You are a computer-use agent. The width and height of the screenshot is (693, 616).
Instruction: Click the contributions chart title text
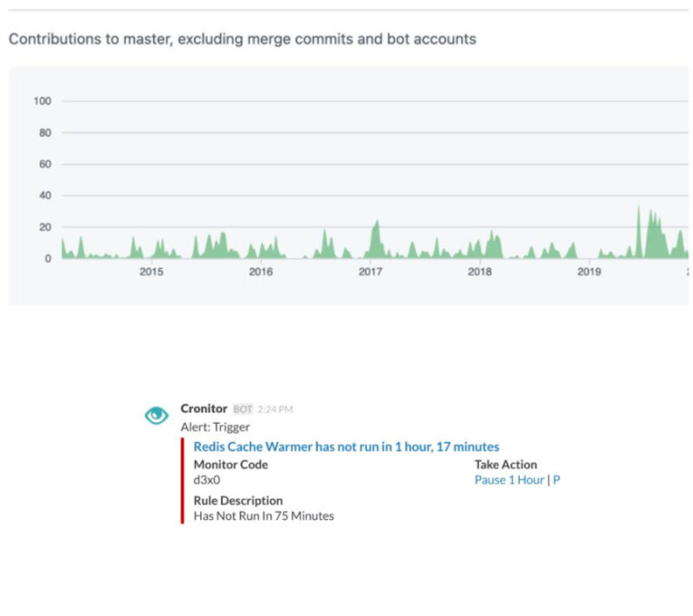pyautogui.click(x=243, y=39)
